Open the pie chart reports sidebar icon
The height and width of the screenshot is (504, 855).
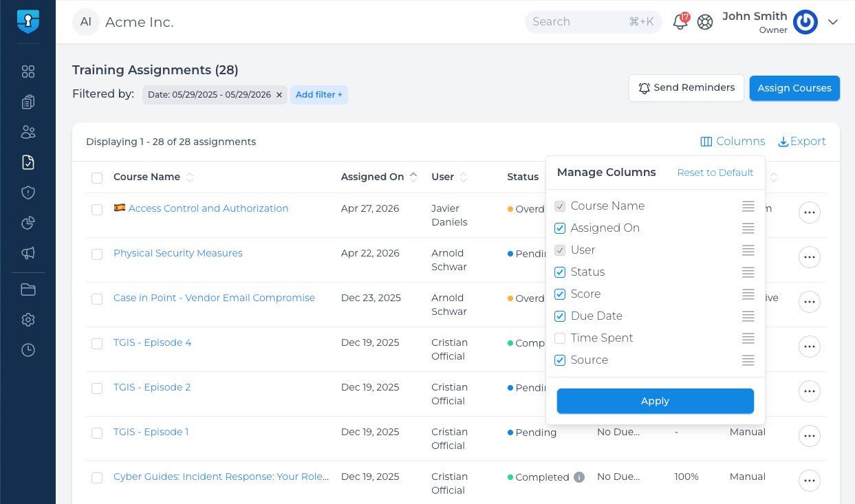click(28, 223)
